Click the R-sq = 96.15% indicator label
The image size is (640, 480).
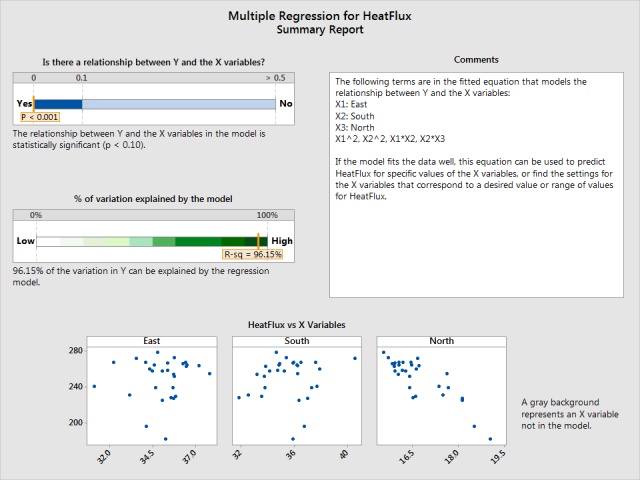click(x=253, y=255)
